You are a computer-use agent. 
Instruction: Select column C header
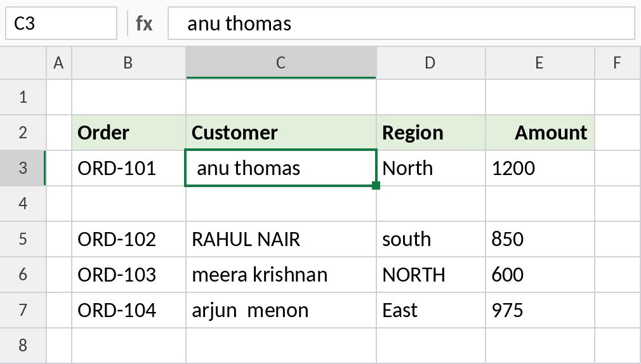click(x=281, y=63)
